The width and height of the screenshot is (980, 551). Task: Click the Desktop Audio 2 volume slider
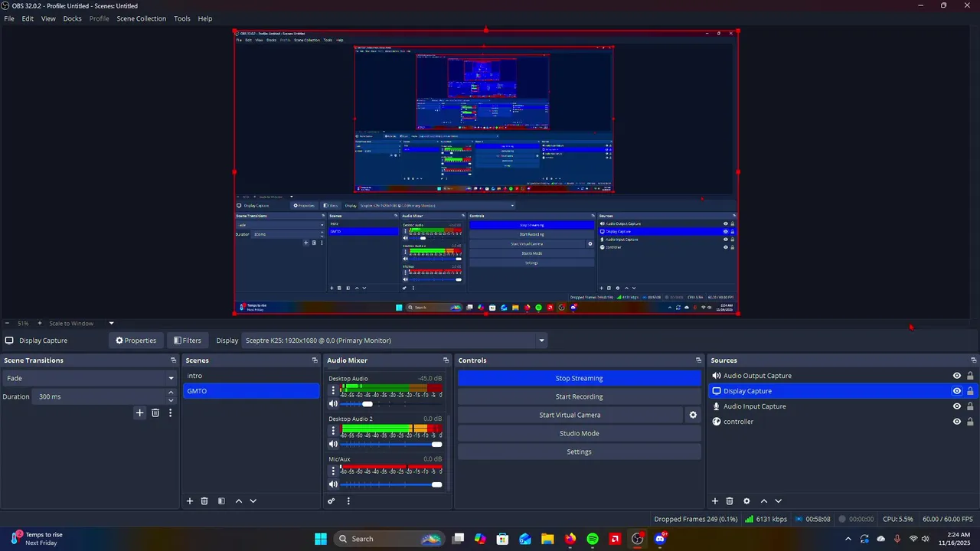click(391, 444)
